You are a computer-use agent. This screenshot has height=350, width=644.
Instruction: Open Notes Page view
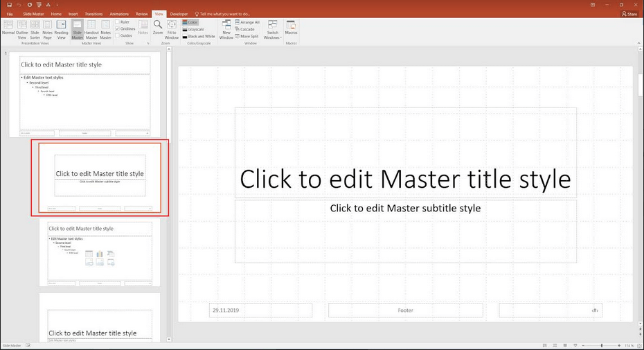(47, 29)
